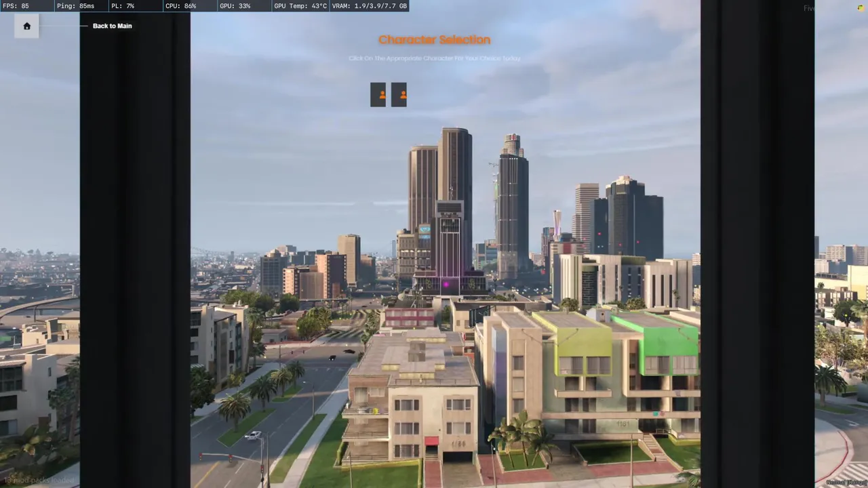Select the first character slot card

click(378, 95)
